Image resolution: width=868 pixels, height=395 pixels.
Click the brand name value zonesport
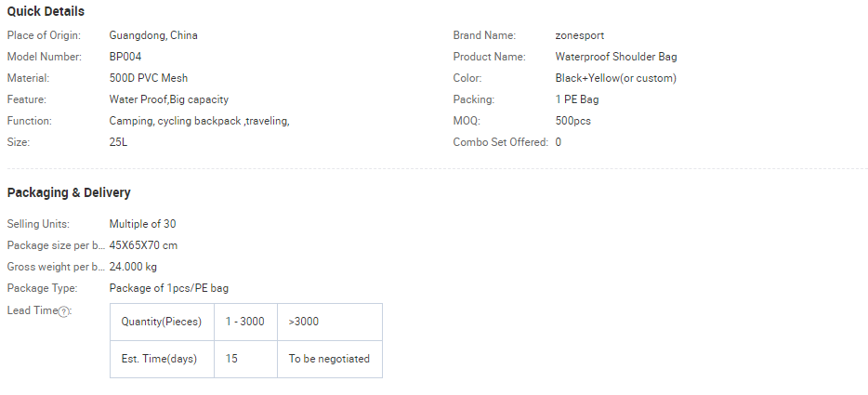(x=580, y=35)
